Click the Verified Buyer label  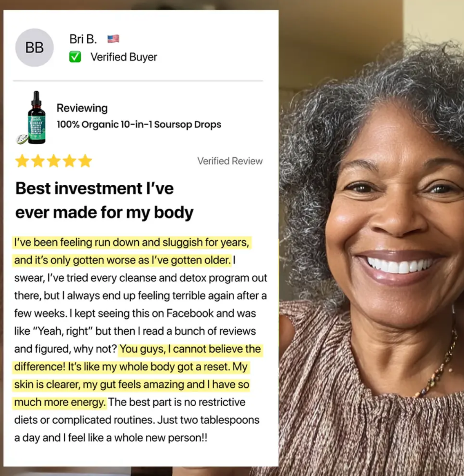pyautogui.click(x=124, y=57)
